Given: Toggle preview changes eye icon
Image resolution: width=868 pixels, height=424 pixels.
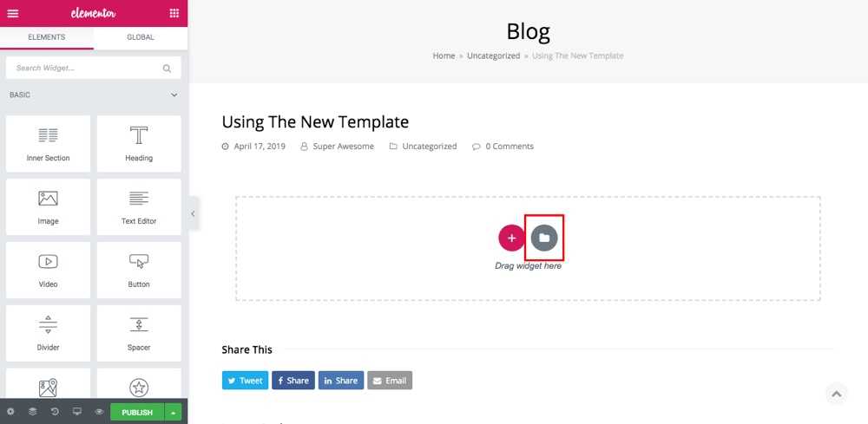Looking at the screenshot, I should pos(99,412).
